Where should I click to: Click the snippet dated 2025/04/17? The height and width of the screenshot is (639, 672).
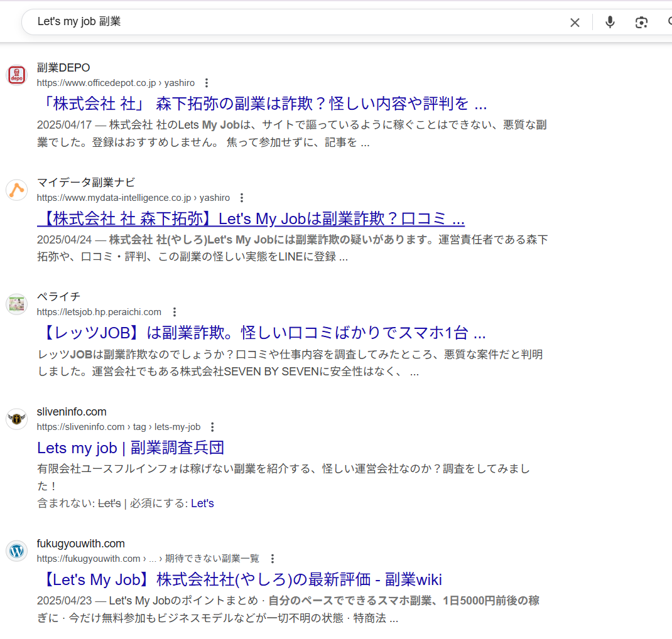point(292,133)
